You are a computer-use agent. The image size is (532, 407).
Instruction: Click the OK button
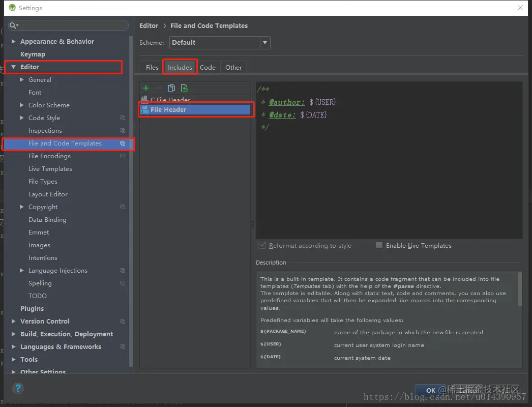(x=431, y=390)
